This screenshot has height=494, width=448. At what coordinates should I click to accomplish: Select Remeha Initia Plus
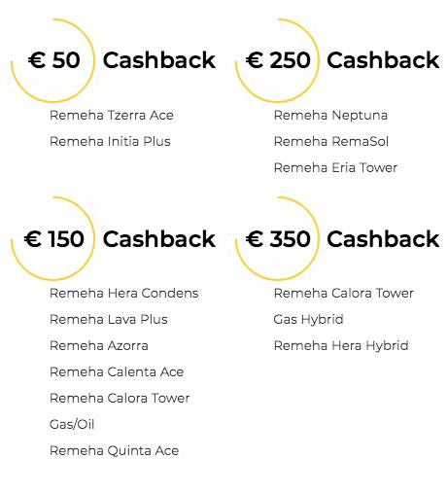click(x=110, y=142)
